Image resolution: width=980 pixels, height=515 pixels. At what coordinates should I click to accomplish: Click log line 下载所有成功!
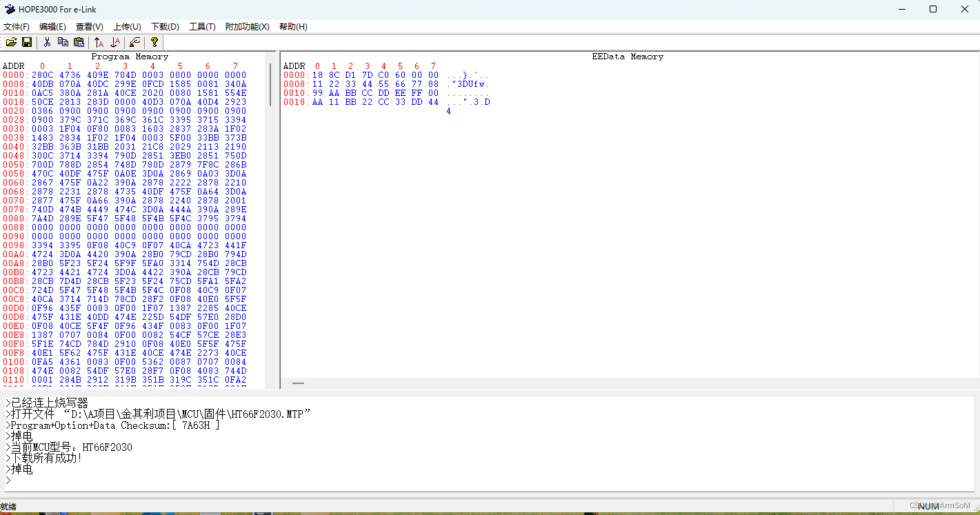point(43,458)
